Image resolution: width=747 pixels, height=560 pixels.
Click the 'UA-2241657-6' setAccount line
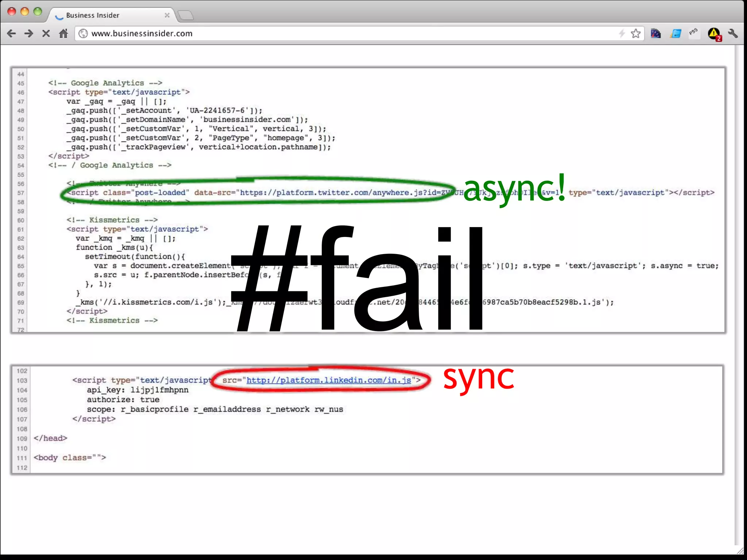[165, 110]
